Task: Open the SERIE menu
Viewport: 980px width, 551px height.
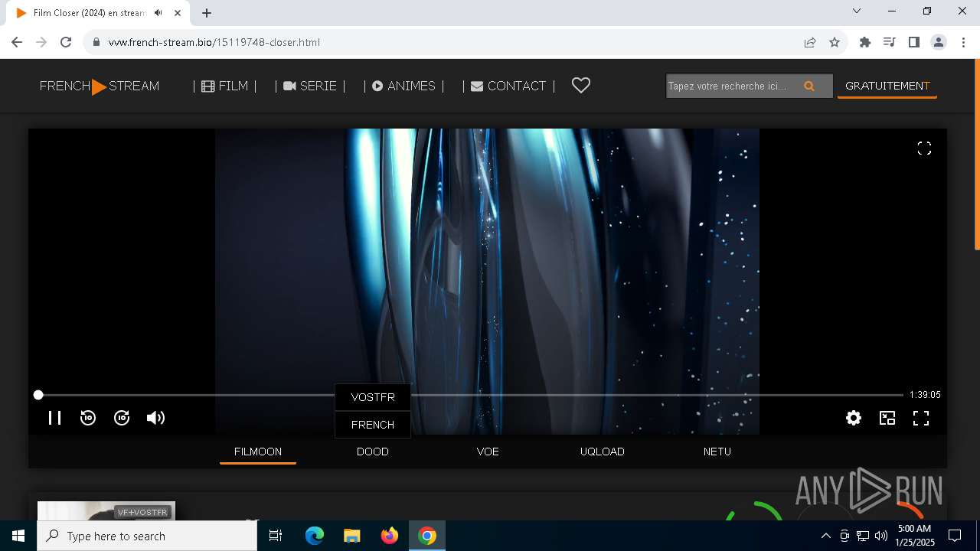Action: point(310,86)
